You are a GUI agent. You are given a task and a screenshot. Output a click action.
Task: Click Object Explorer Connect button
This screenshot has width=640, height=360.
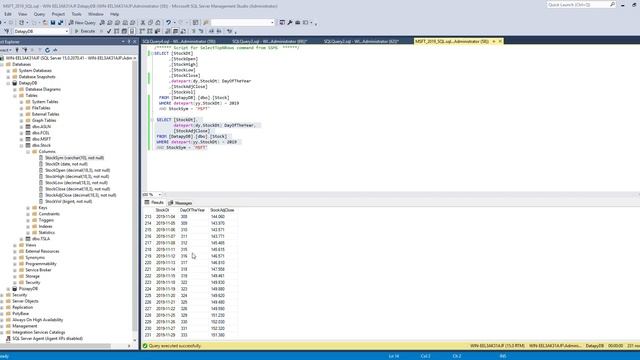[5, 50]
